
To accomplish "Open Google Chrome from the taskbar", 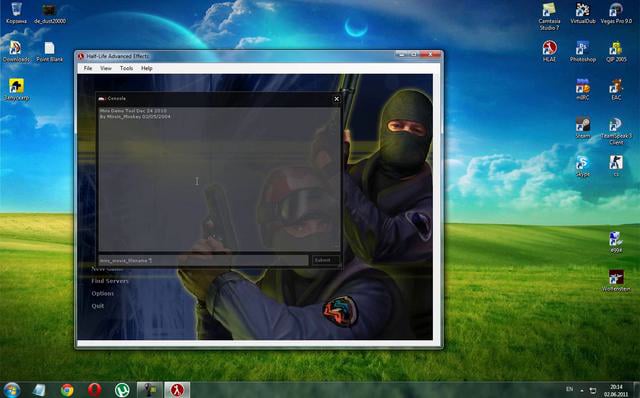I will (x=67, y=390).
